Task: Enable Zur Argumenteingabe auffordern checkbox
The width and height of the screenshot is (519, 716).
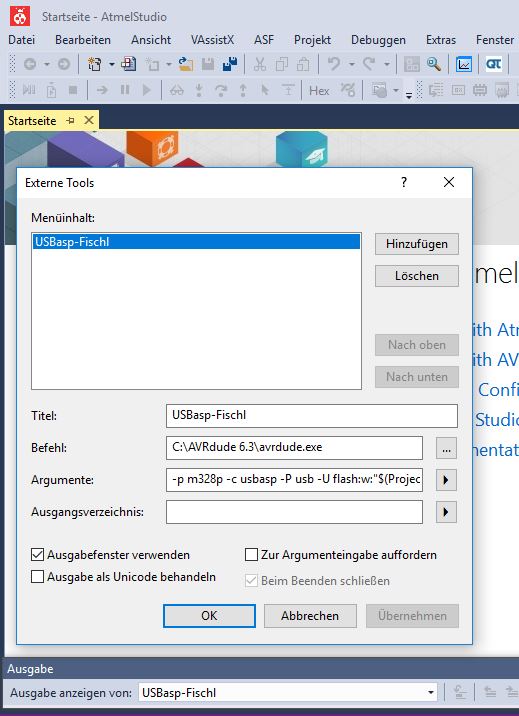Action: (252, 555)
